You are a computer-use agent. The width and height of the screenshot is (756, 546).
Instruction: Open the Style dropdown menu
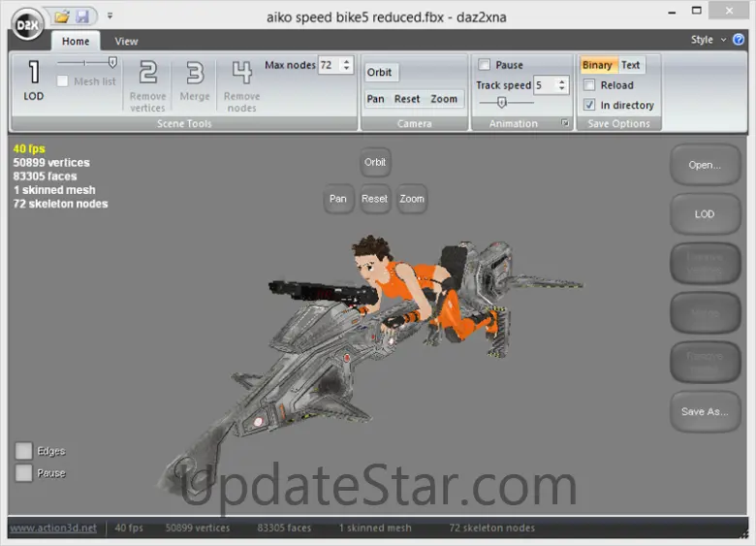pyautogui.click(x=708, y=40)
